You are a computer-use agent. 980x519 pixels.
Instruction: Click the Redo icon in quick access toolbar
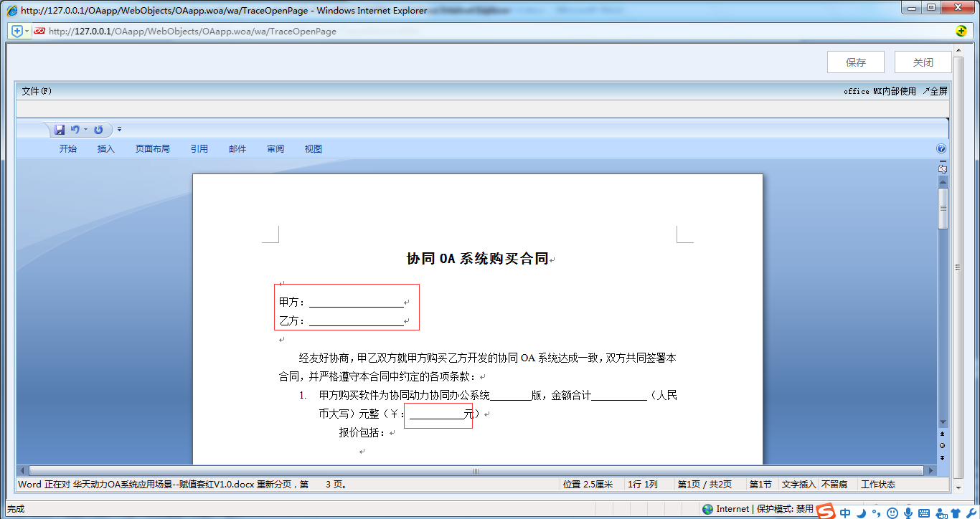(98, 130)
